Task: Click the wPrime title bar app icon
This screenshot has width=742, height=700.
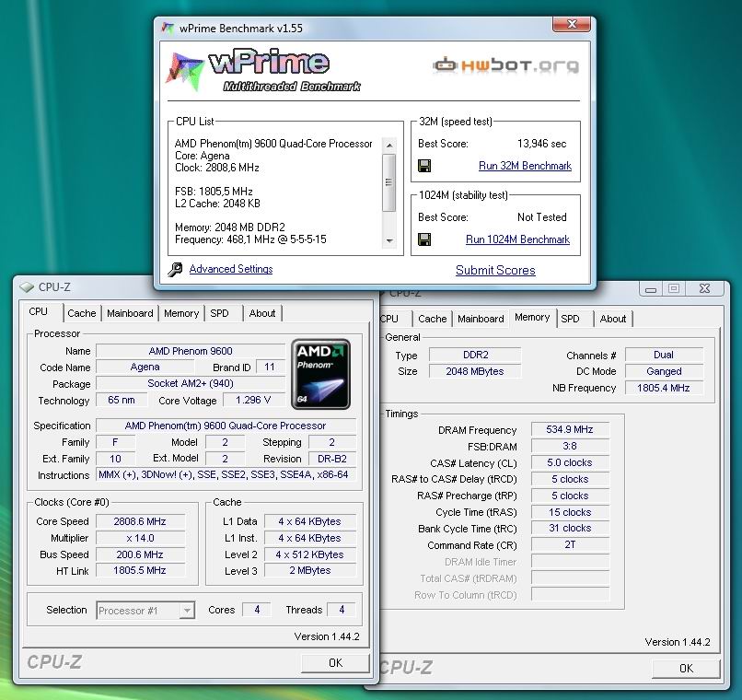Action: [168, 28]
